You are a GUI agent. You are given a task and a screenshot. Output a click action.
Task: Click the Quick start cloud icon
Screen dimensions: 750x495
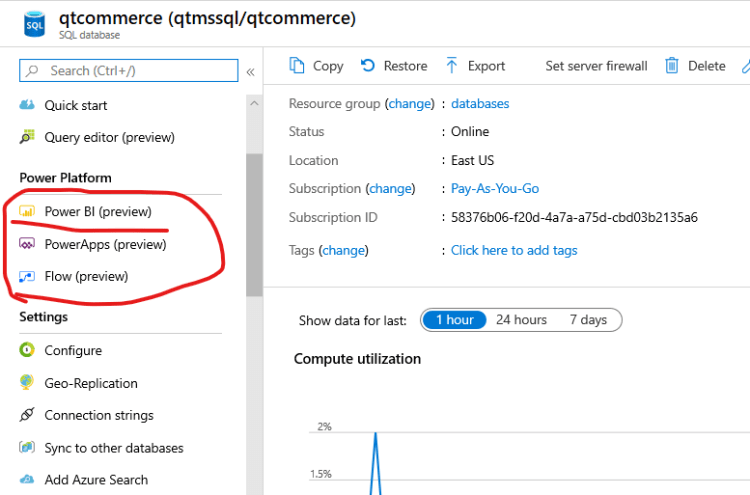(27, 105)
